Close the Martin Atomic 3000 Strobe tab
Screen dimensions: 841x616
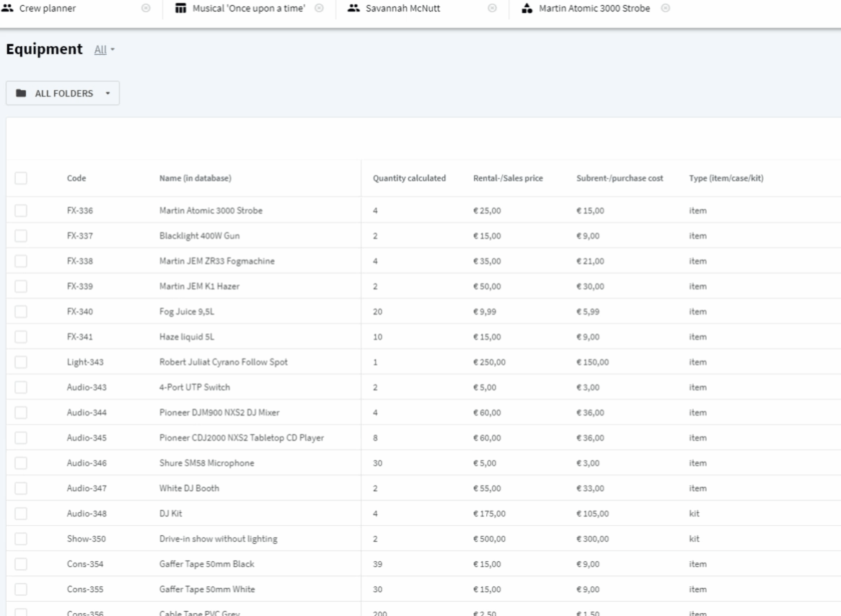666,8
